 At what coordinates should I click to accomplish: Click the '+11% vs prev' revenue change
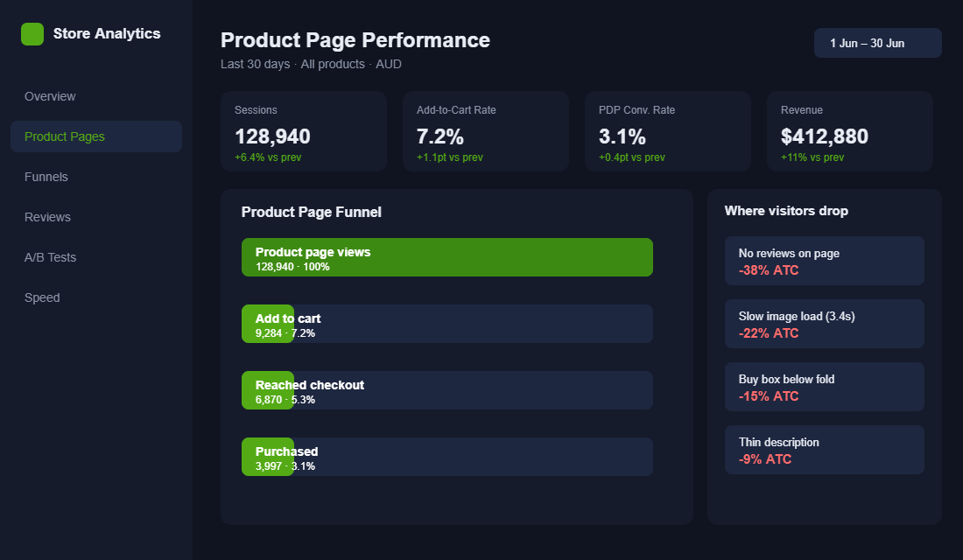pos(812,157)
